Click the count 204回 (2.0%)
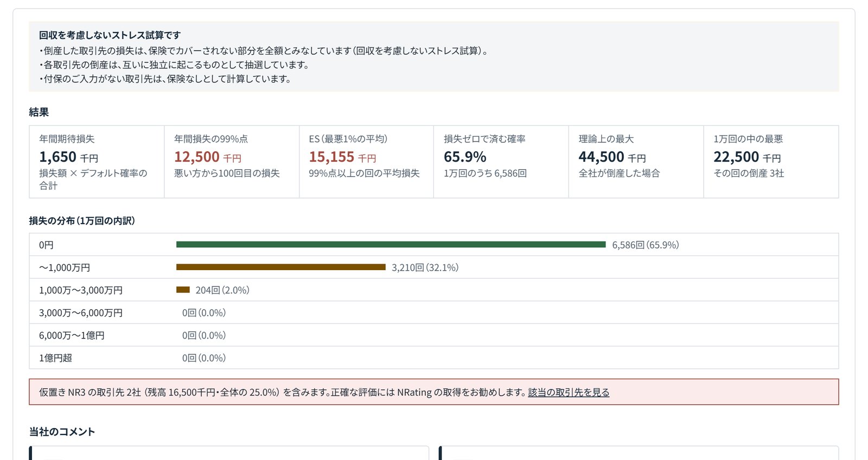 click(222, 290)
